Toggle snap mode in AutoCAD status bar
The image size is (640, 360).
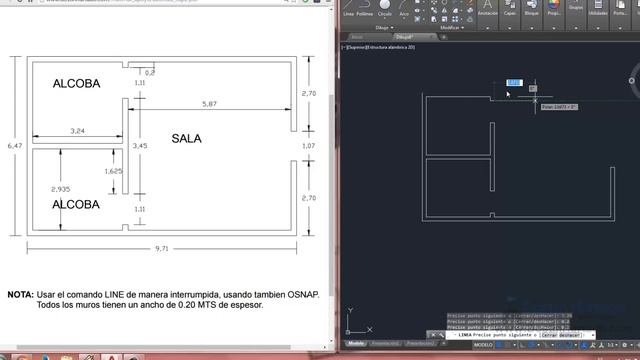(x=507, y=345)
